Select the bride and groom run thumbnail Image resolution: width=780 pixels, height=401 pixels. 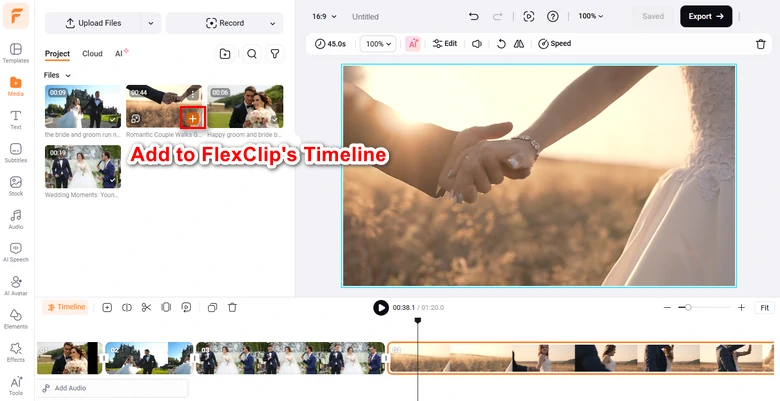(x=83, y=106)
